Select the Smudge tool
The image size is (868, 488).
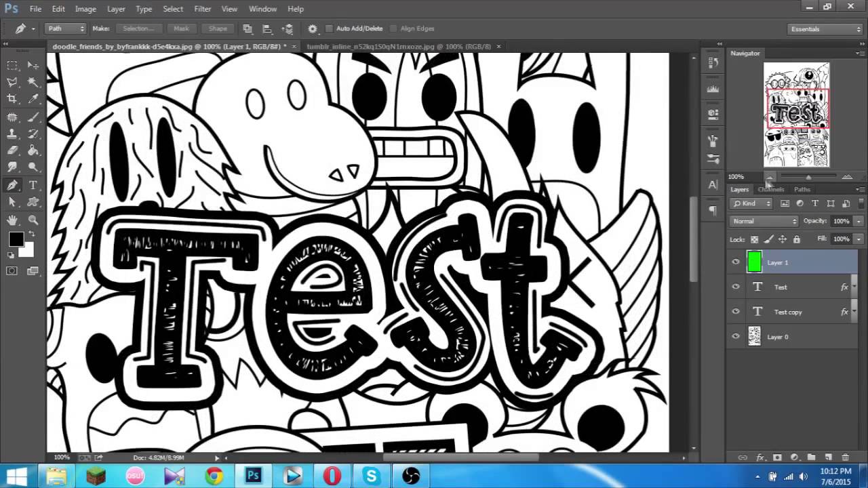(x=12, y=167)
